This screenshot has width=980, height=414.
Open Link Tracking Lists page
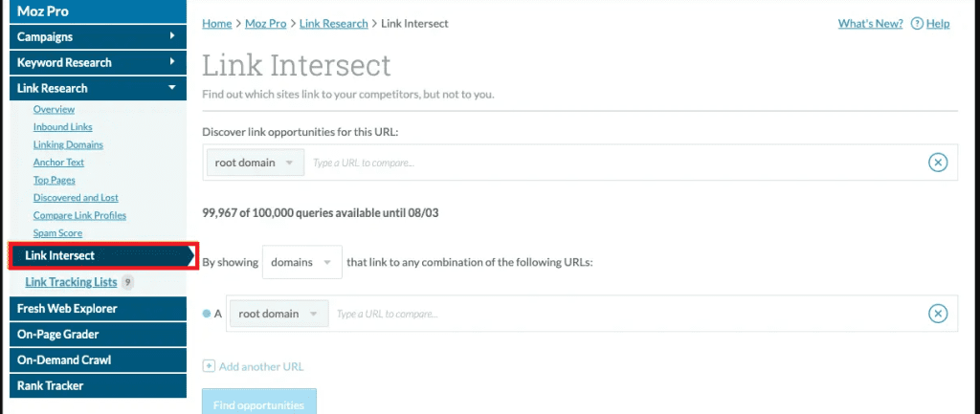coord(71,282)
